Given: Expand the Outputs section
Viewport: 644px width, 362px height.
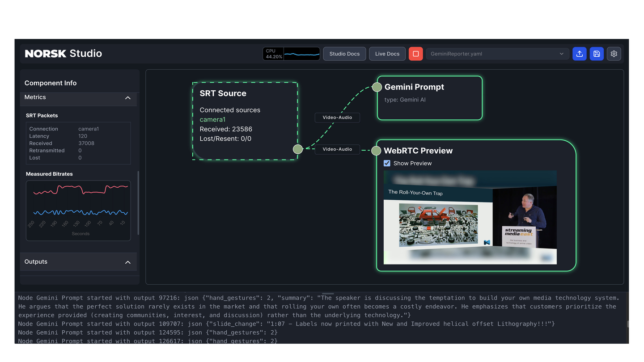Looking at the screenshot, I should click(x=127, y=262).
